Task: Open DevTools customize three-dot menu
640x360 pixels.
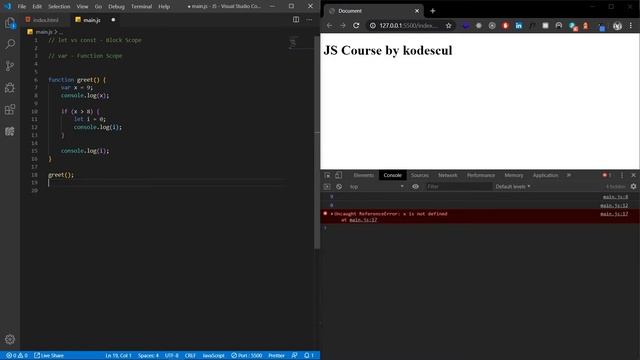Action: tap(622, 175)
